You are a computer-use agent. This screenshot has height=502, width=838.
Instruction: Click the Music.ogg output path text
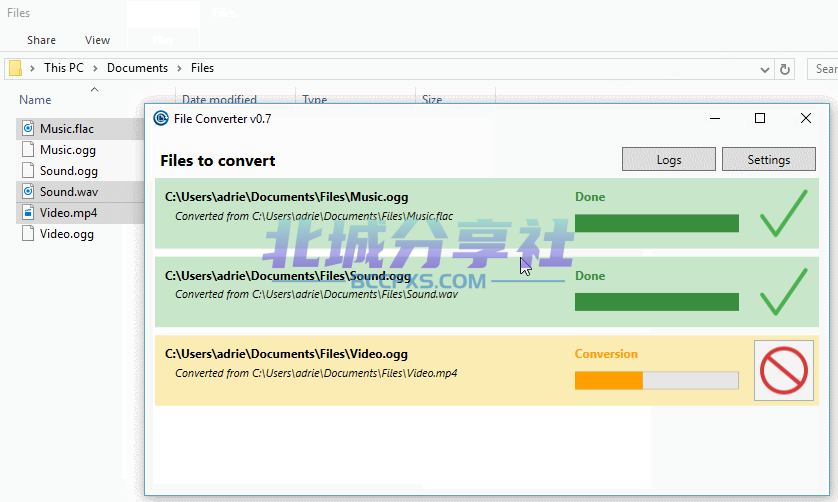click(x=286, y=197)
